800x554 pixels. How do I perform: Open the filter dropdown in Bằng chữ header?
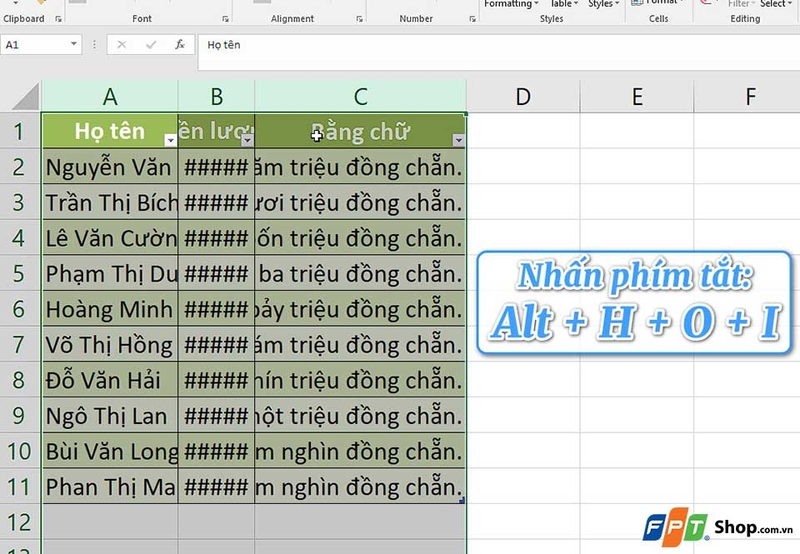pos(458,140)
